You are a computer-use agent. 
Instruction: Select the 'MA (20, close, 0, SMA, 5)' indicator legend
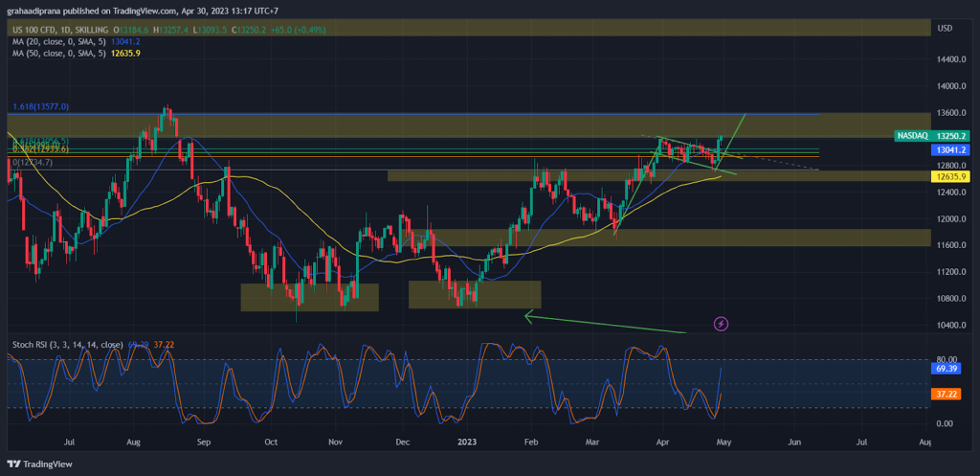(59, 41)
